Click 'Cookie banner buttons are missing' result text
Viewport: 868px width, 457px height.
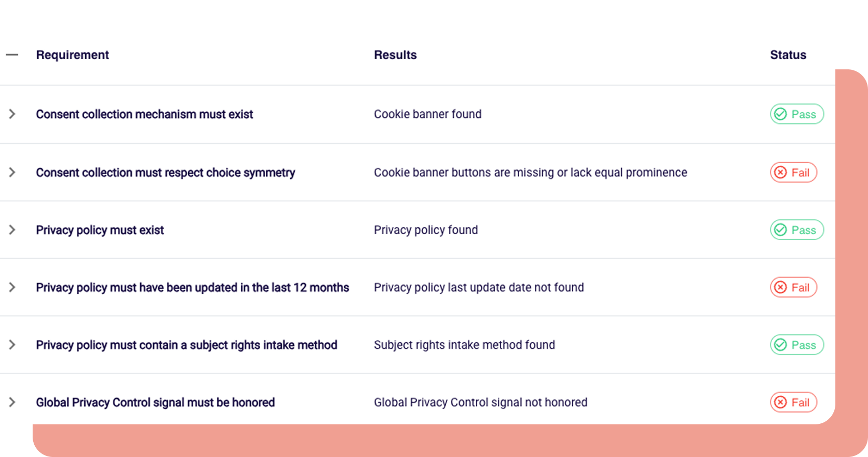pos(530,172)
